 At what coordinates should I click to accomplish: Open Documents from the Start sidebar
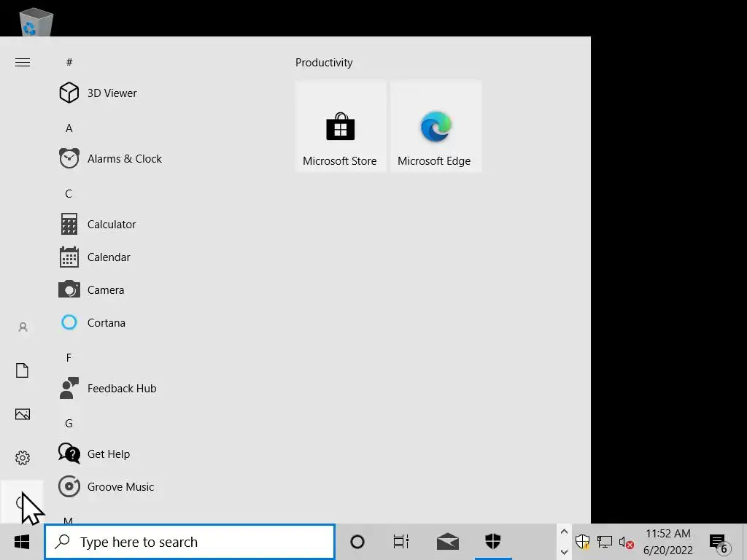(23, 370)
